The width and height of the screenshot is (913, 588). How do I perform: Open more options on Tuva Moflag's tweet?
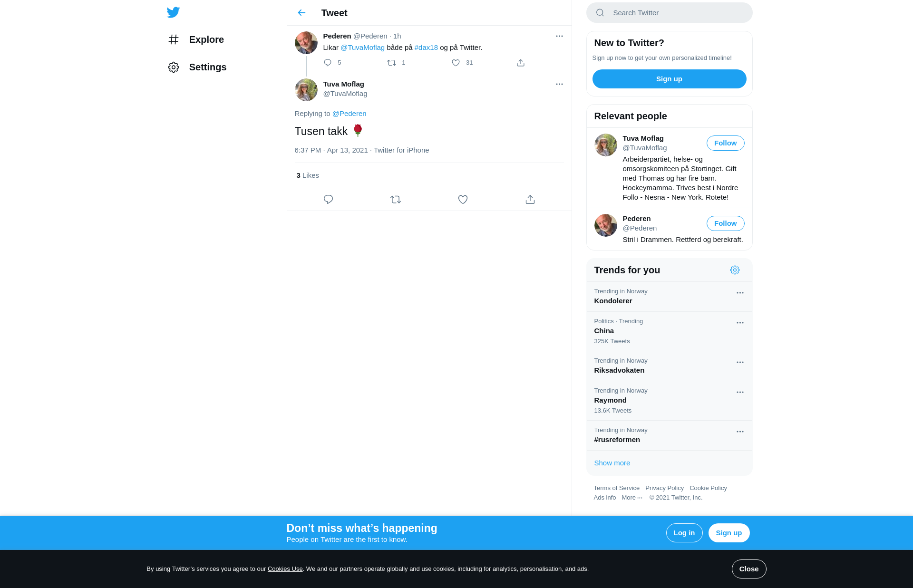click(x=559, y=84)
